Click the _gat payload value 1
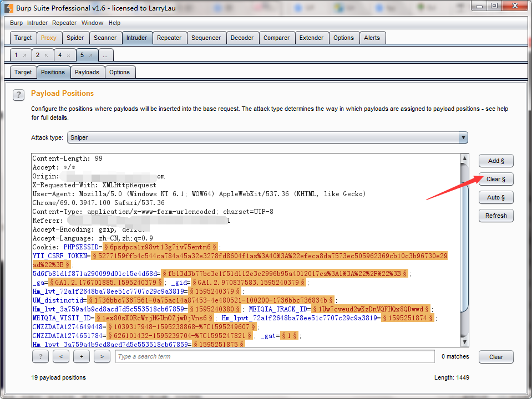The image size is (532, 399). point(290,336)
